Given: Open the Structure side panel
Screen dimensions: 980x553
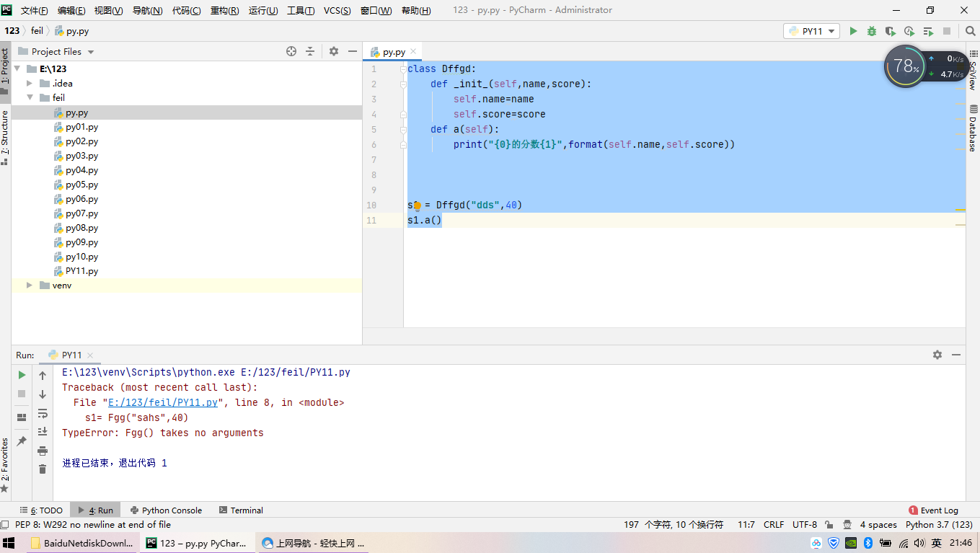Looking at the screenshot, I should click(x=5, y=138).
